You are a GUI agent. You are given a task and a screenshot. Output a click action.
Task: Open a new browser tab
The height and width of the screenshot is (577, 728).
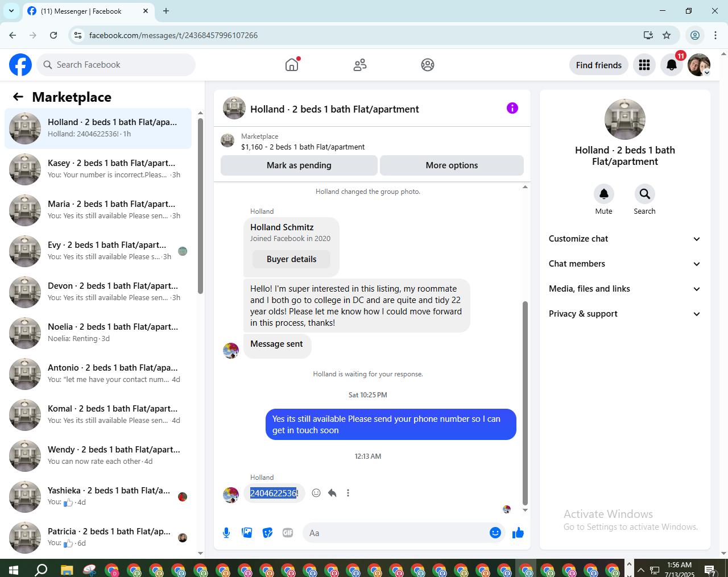point(166,11)
